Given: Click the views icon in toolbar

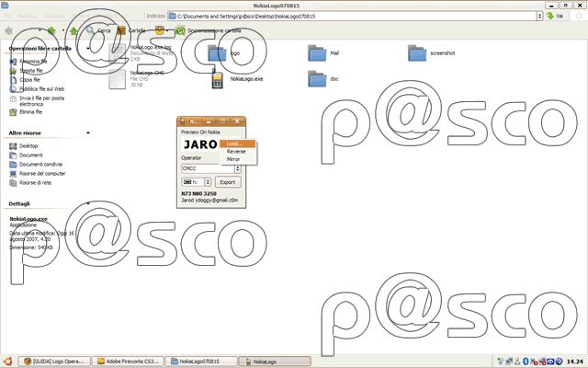Looking at the screenshot, I should tap(160, 30).
